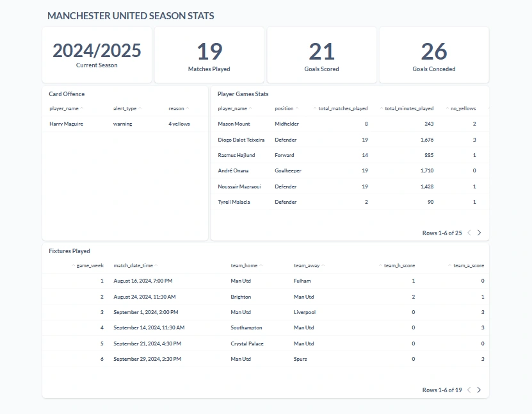Image resolution: width=532 pixels, height=414 pixels.
Task: Click the 1,676 minutes played value
Action: pyautogui.click(x=427, y=140)
